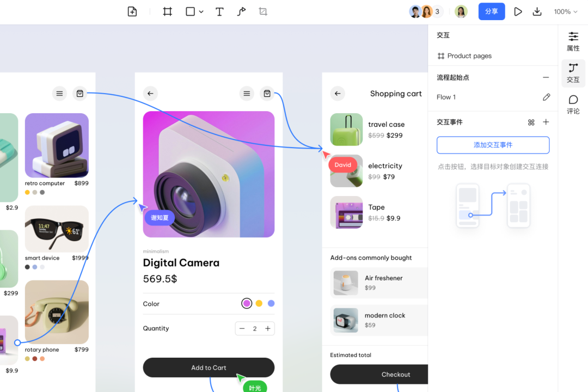Select the crop slice tool
588x392 pixels.
pos(264,11)
